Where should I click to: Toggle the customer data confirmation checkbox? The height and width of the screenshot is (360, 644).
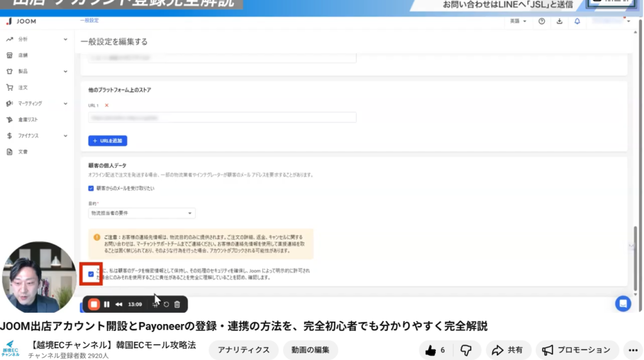[92, 274]
